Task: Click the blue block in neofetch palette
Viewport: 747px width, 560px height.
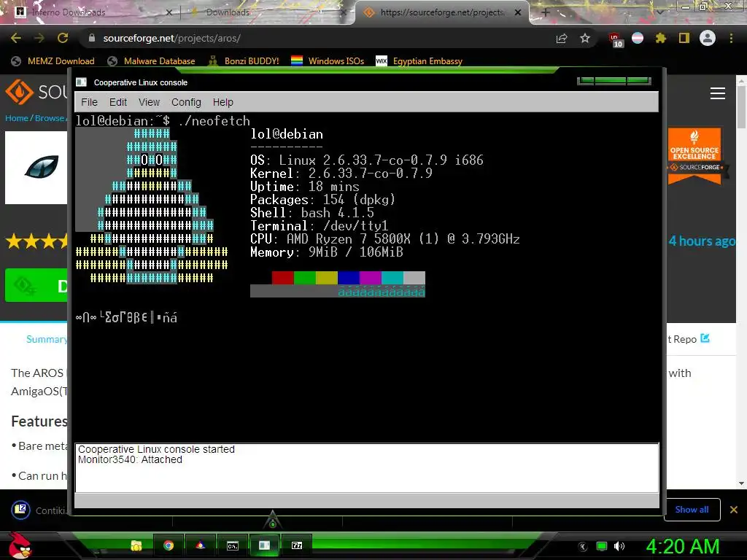Action: [349, 278]
